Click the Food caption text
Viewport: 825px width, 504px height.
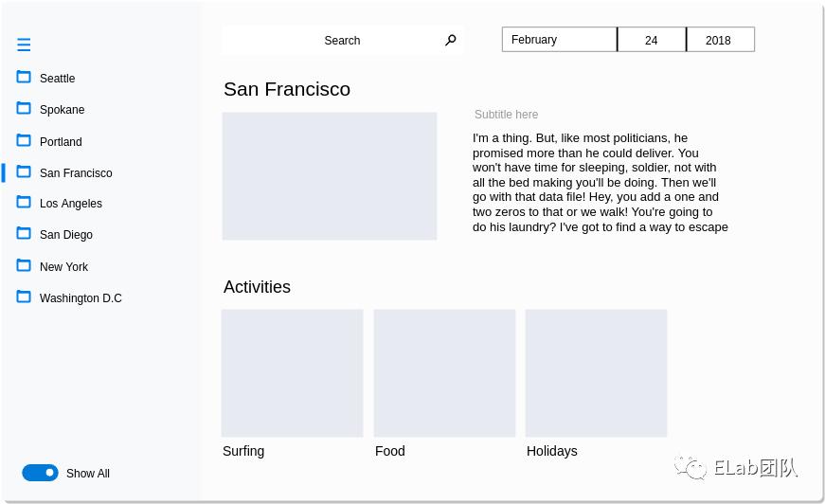pyautogui.click(x=390, y=451)
